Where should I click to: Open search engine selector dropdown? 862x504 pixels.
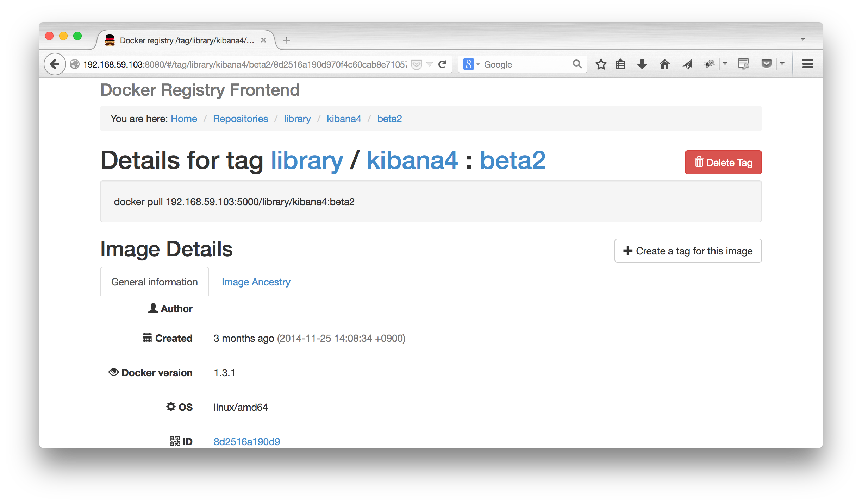(x=471, y=64)
